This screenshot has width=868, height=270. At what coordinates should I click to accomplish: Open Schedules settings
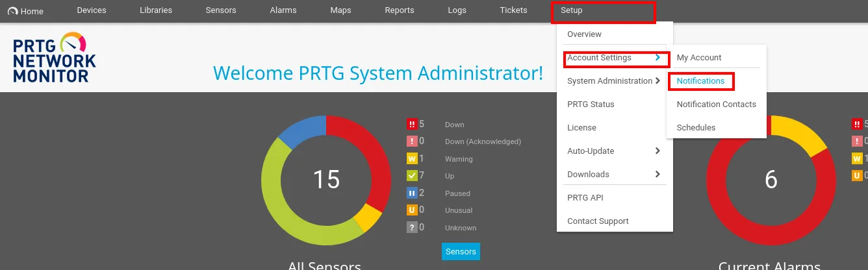[x=696, y=127]
